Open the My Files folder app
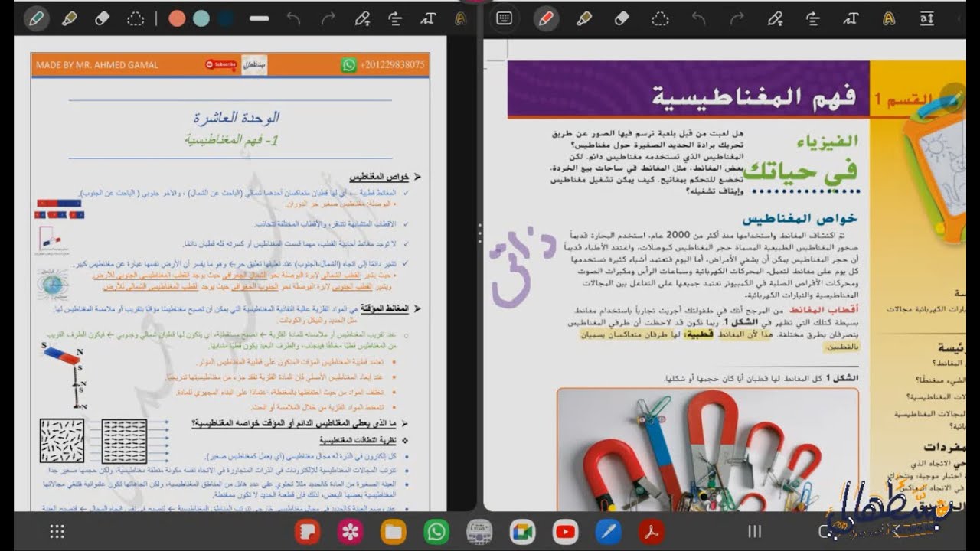980x551 pixels. (x=394, y=532)
